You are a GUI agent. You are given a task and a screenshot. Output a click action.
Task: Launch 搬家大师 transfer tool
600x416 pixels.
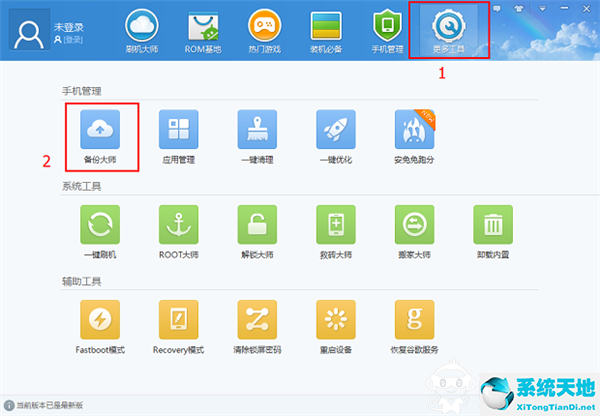click(414, 232)
